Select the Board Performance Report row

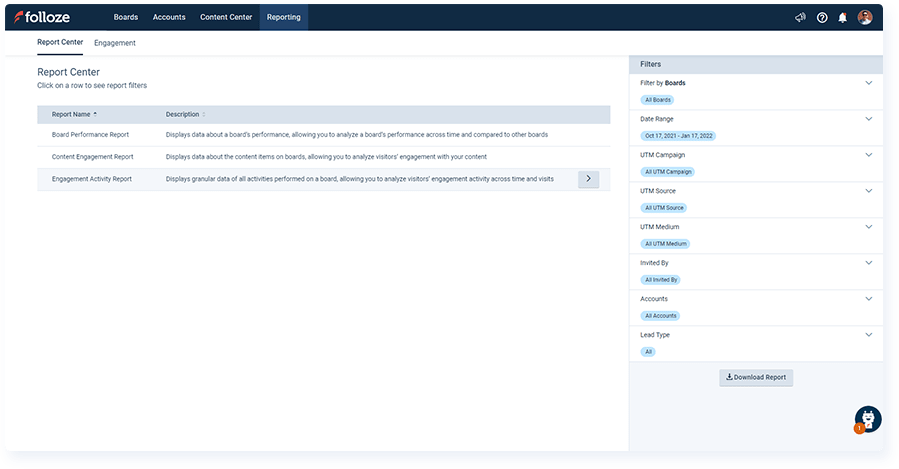tap(90, 134)
